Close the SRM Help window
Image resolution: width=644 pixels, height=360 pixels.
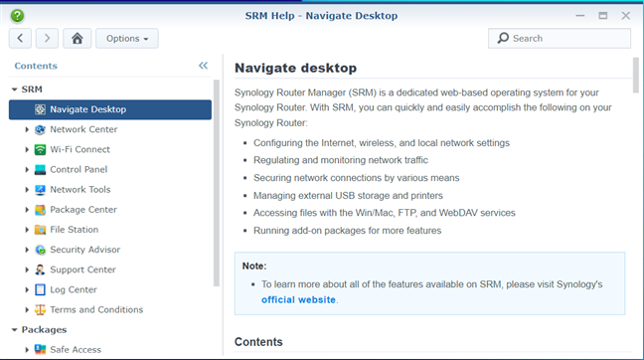pos(625,16)
